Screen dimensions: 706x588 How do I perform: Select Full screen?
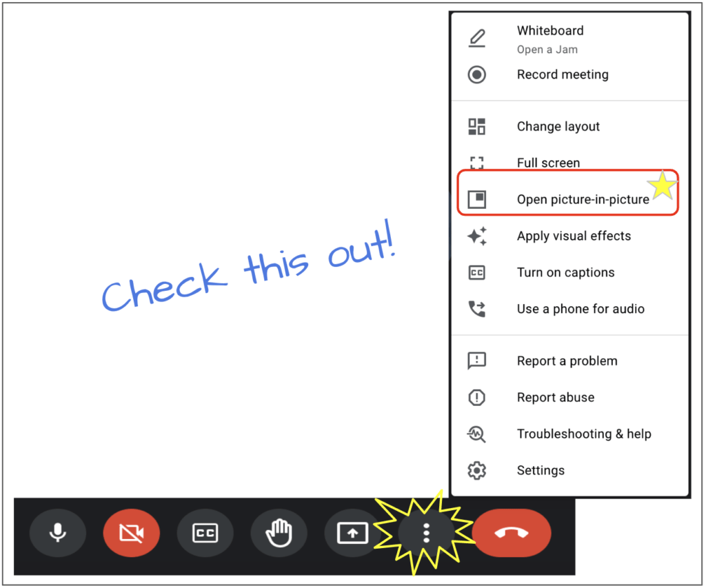coord(548,163)
